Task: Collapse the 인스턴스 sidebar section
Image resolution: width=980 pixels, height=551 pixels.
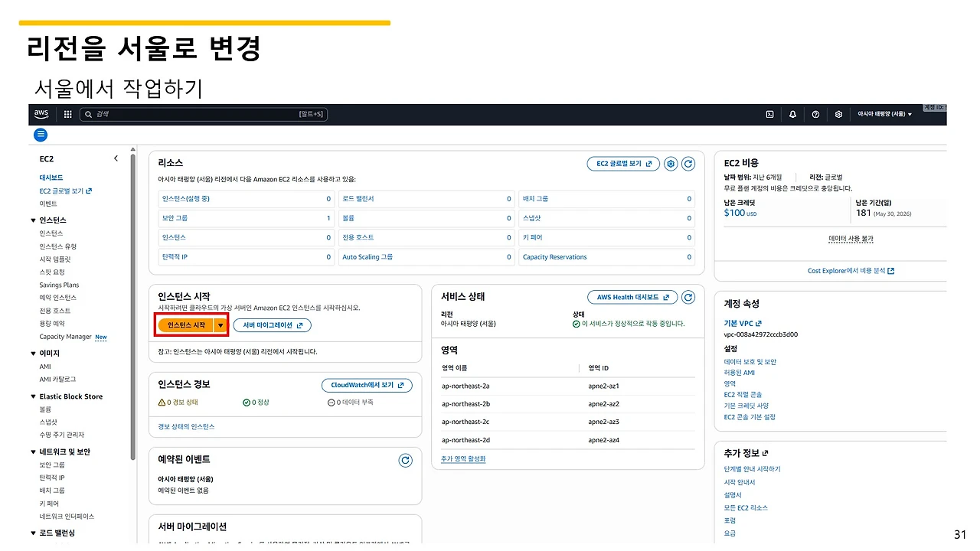Action: point(32,220)
